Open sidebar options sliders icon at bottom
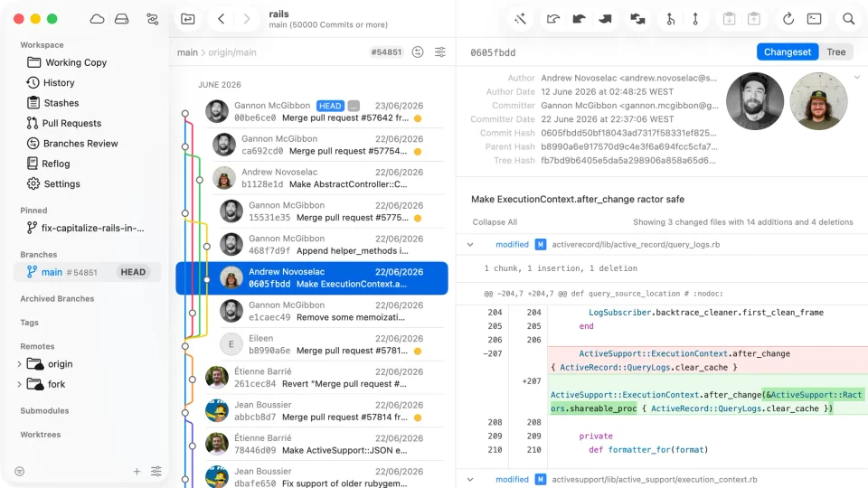Screen dimensions: 868x488 click(x=156, y=472)
